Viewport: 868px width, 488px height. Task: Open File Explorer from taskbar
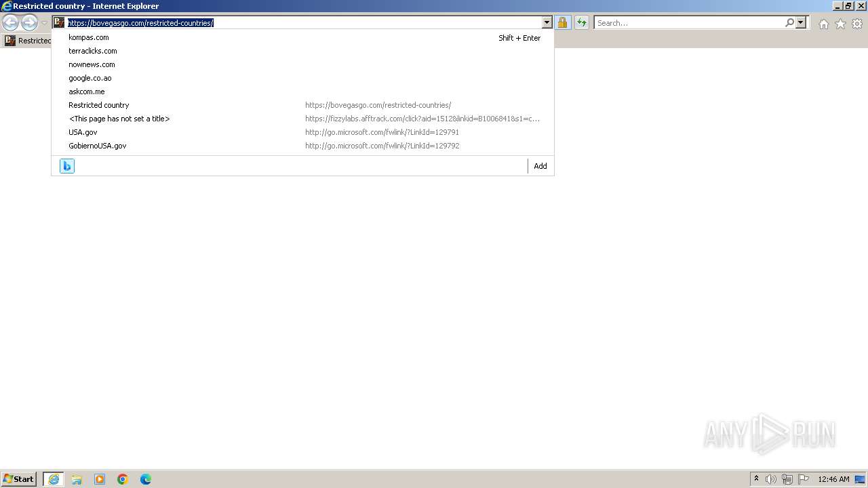click(x=77, y=479)
